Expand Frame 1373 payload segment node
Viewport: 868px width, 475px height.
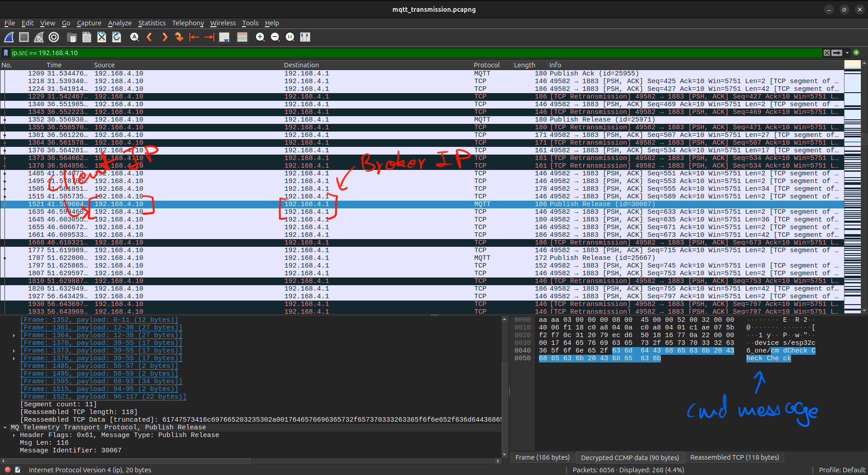[x=14, y=351]
